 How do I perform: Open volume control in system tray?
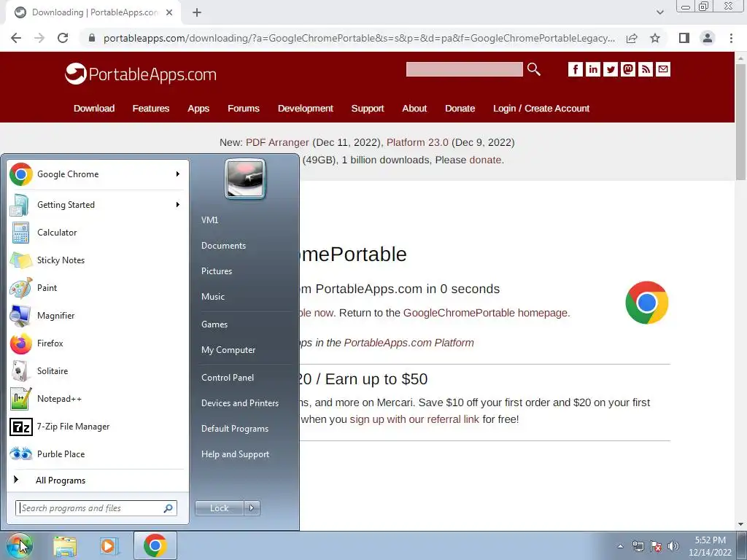pyautogui.click(x=673, y=546)
